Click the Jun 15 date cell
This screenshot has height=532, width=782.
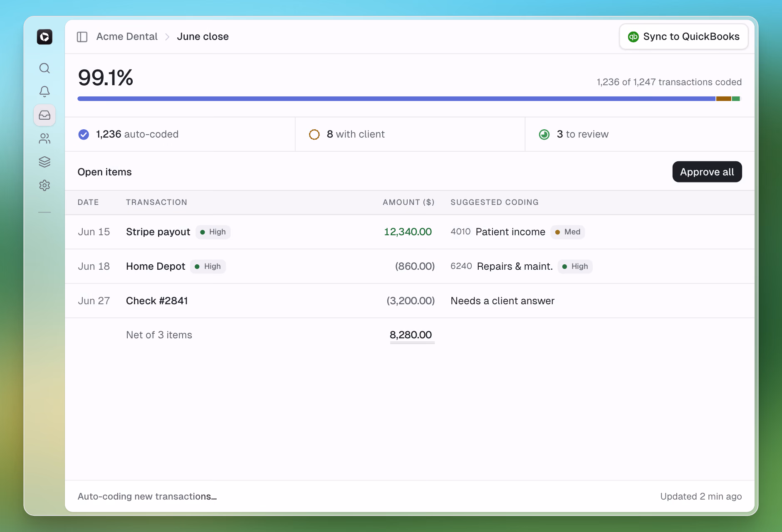pos(94,232)
